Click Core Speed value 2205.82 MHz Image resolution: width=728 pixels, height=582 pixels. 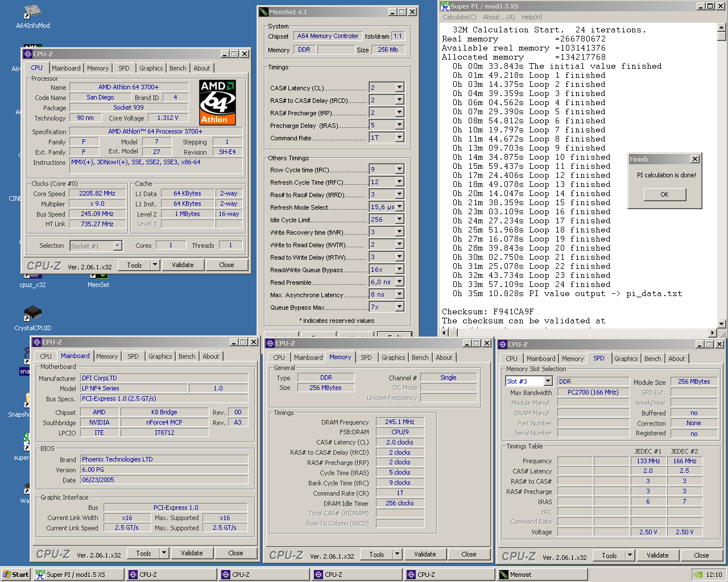[x=97, y=193]
